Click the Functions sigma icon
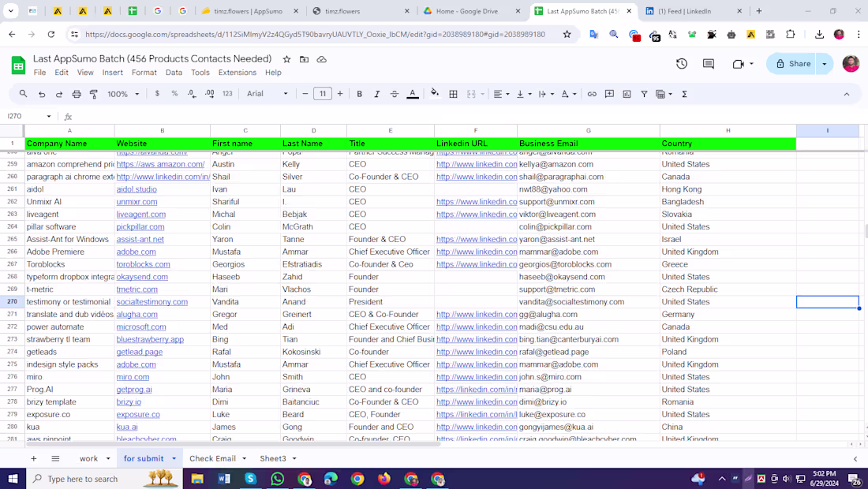The image size is (868, 489). tap(684, 94)
